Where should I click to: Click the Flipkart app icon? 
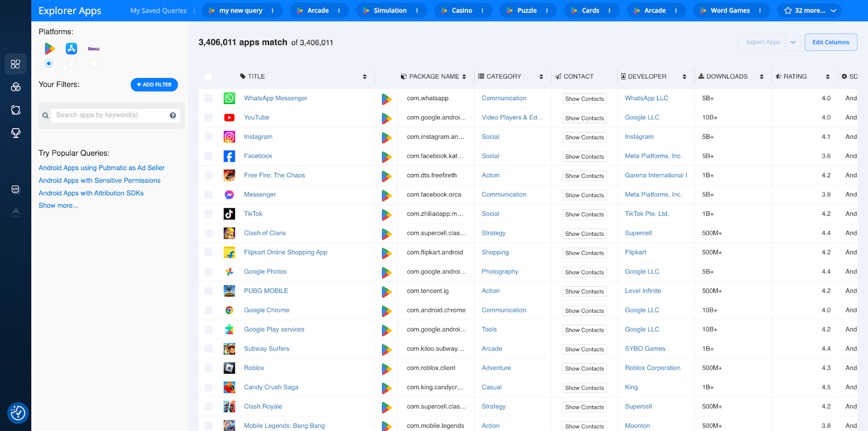[x=229, y=253]
